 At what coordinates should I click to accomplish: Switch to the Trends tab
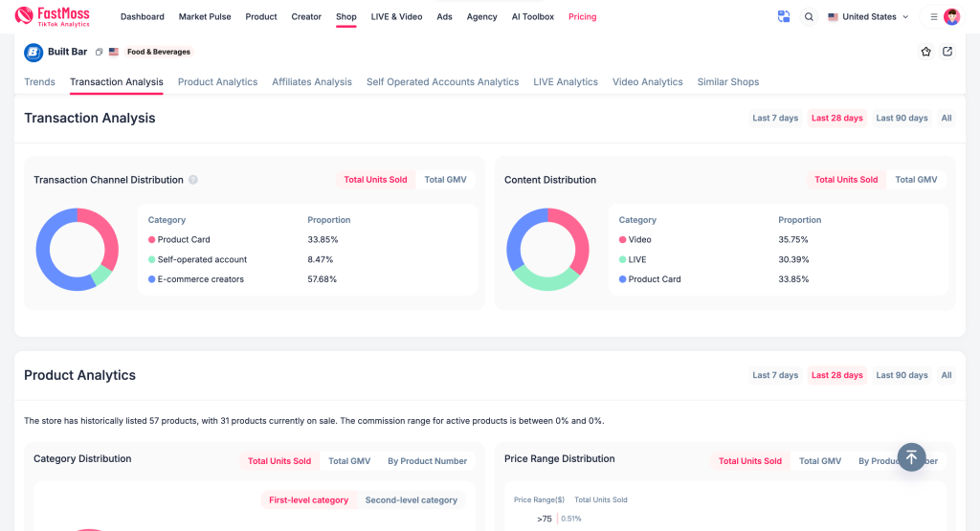(x=39, y=82)
